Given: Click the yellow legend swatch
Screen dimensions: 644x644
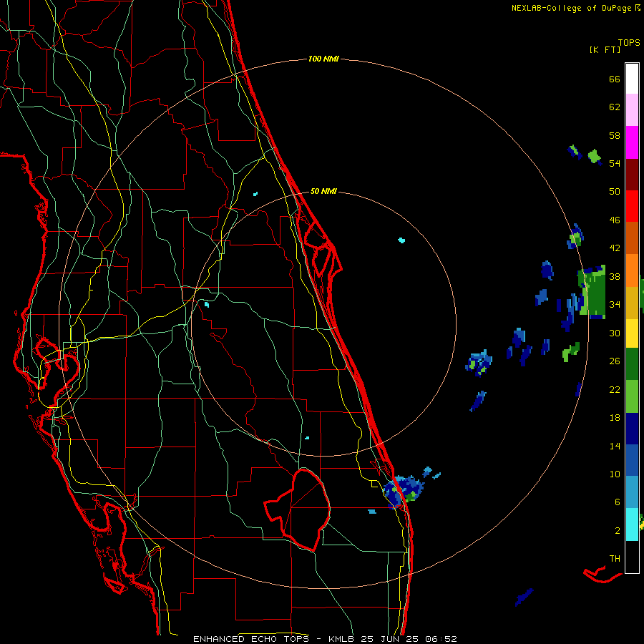Looking at the screenshot, I should [x=632, y=333].
